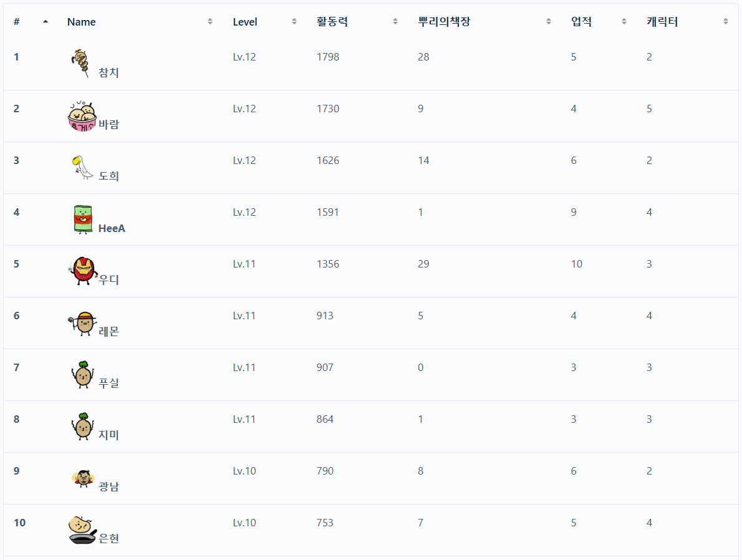742x560 pixels.
Task: Click the green snack bag avatar beside HeeA
Action: 82,220
